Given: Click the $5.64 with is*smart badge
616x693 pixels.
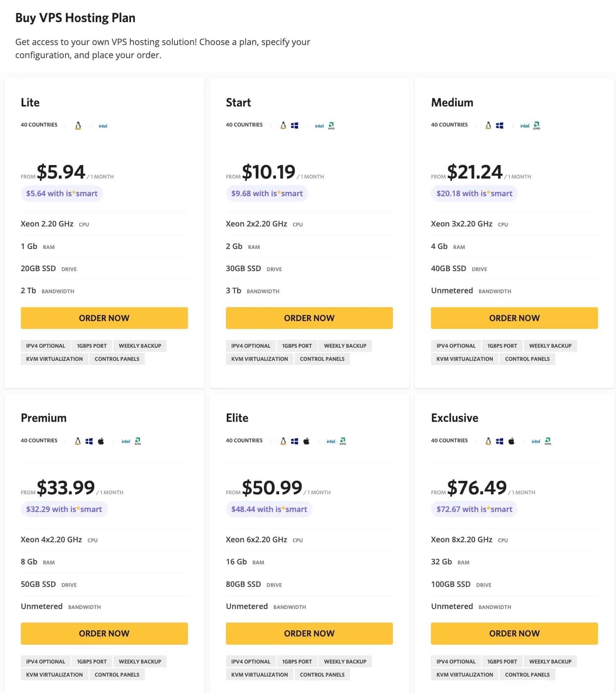Looking at the screenshot, I should tap(62, 193).
